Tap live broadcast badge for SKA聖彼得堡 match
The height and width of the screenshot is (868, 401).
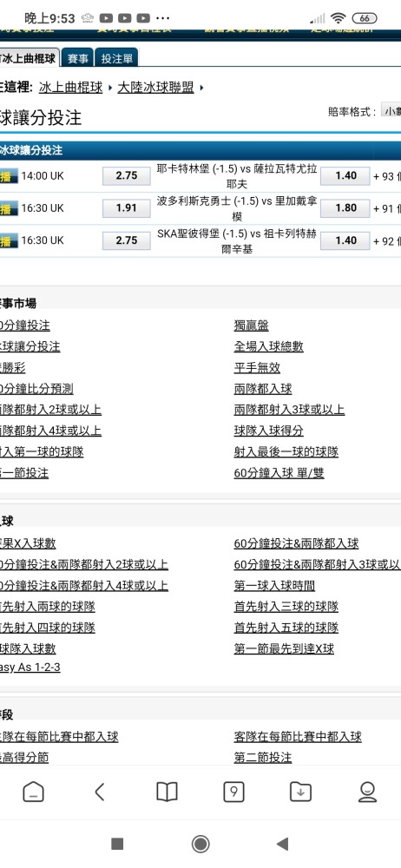coord(9,240)
